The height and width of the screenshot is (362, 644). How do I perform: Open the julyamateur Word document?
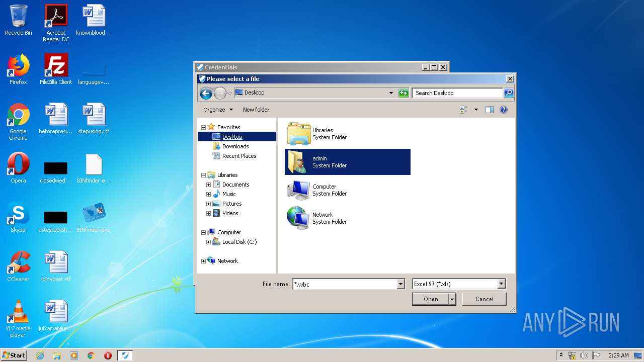tap(56, 316)
